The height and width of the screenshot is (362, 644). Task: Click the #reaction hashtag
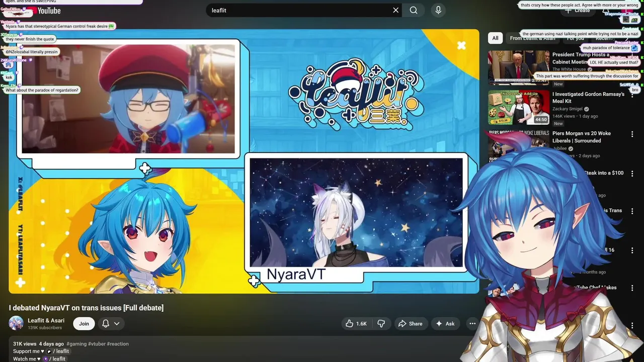118,344
